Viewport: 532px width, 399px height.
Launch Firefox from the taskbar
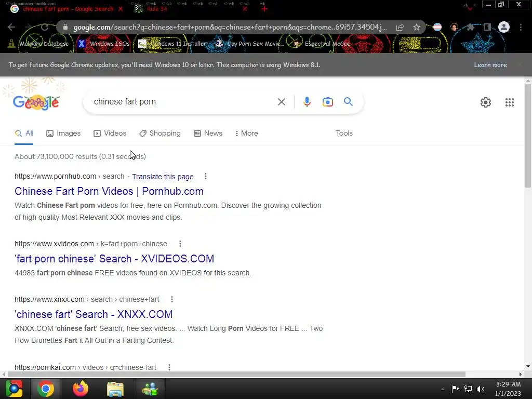click(x=81, y=389)
